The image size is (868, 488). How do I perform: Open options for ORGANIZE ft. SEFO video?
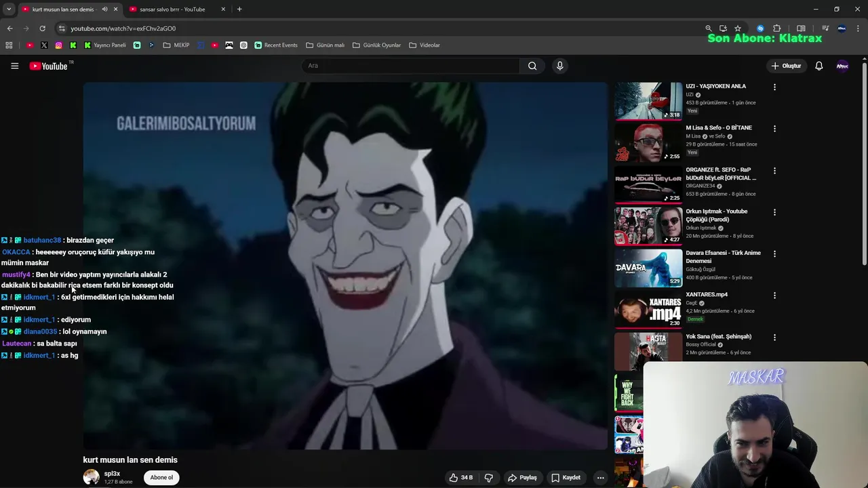tap(774, 171)
